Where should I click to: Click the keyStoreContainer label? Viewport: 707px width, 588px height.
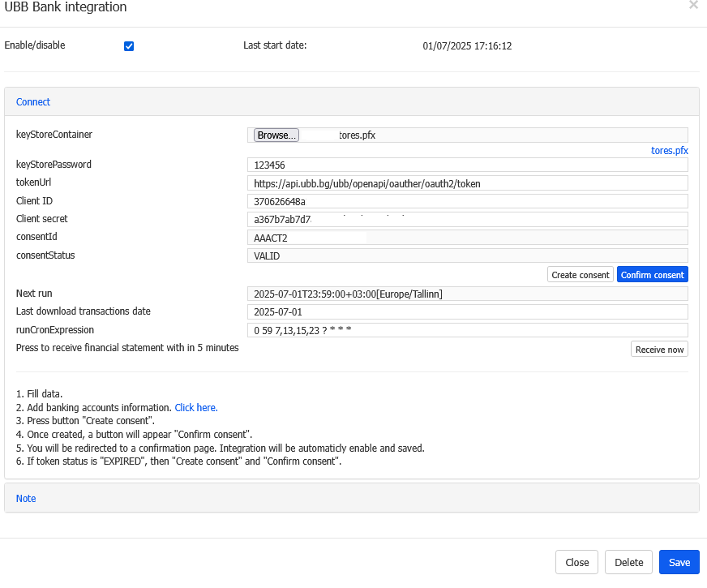coord(54,135)
